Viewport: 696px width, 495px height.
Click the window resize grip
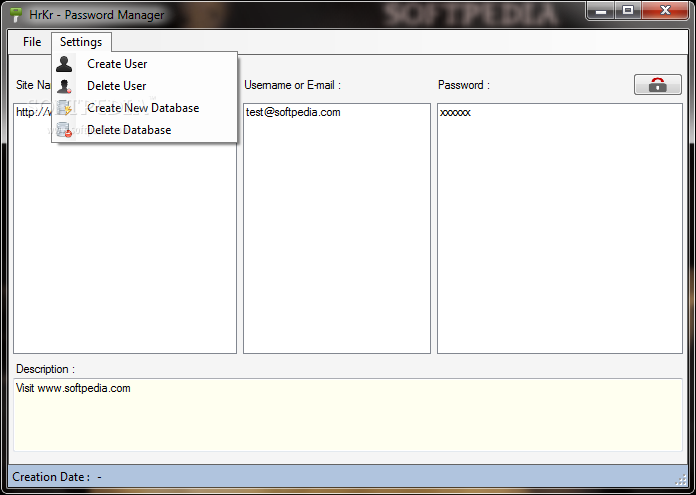coord(680,479)
